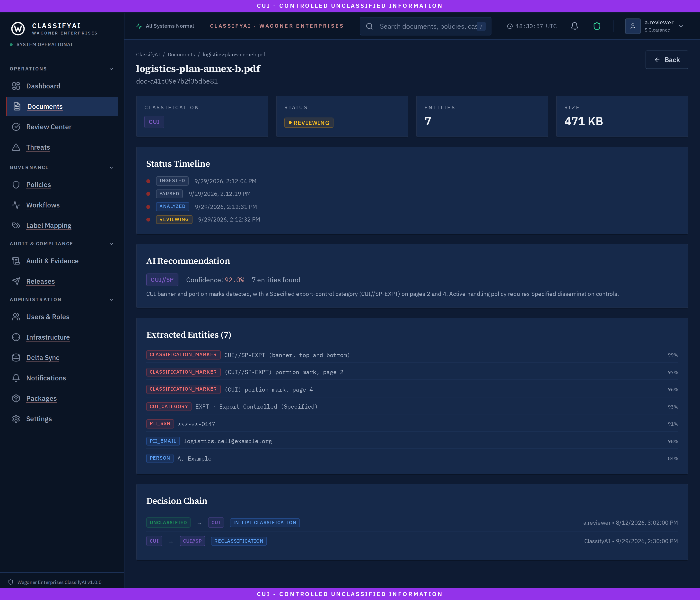
Task: Click the Dashboard grid icon
Action: pyautogui.click(x=16, y=86)
